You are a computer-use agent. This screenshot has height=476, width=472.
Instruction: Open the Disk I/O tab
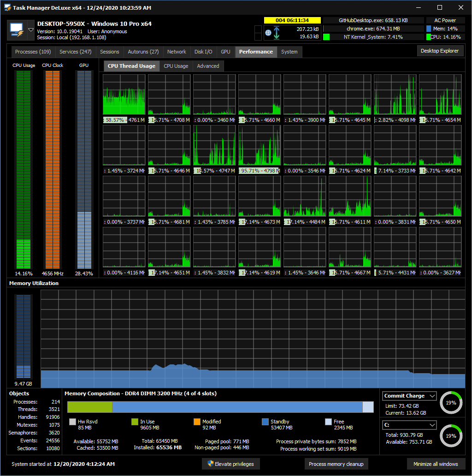tap(203, 52)
